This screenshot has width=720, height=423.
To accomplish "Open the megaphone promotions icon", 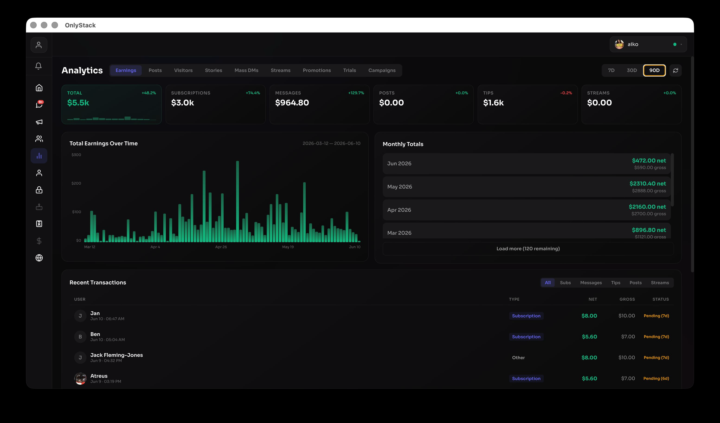I will tap(39, 122).
